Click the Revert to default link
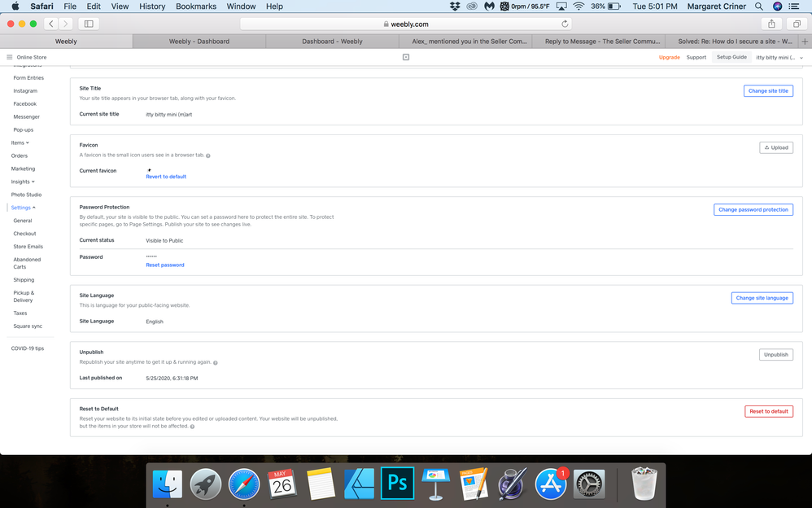The width and height of the screenshot is (812, 508). tap(166, 177)
